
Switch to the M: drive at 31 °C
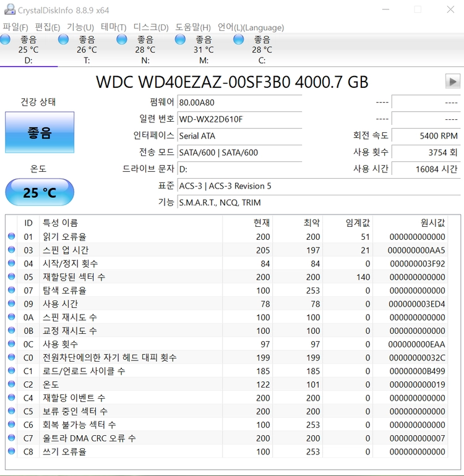point(204,50)
